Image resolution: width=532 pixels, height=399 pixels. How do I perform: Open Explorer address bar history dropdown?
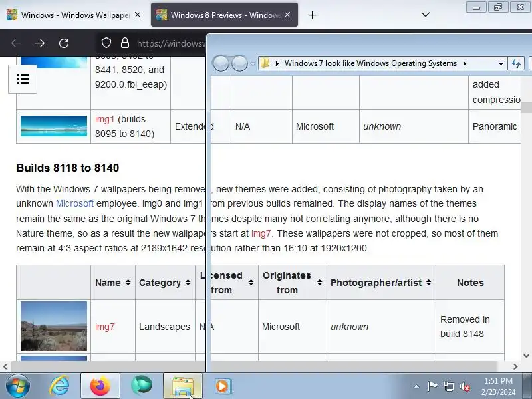click(x=501, y=63)
